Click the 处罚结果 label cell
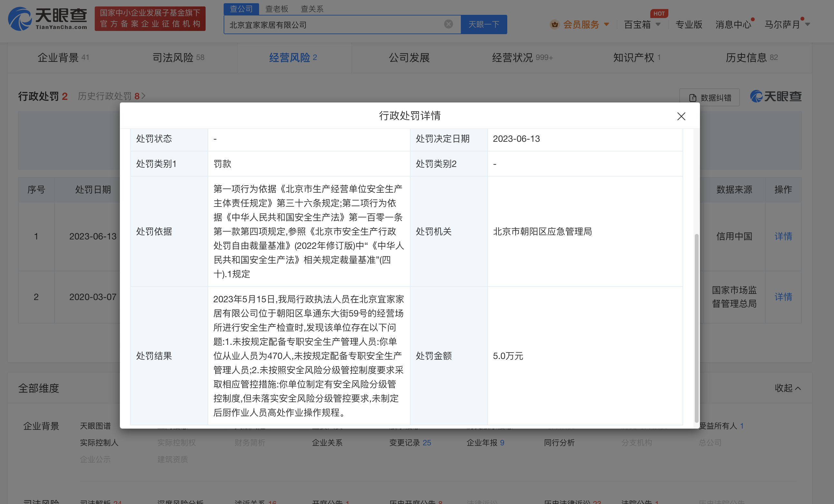 (x=169, y=356)
